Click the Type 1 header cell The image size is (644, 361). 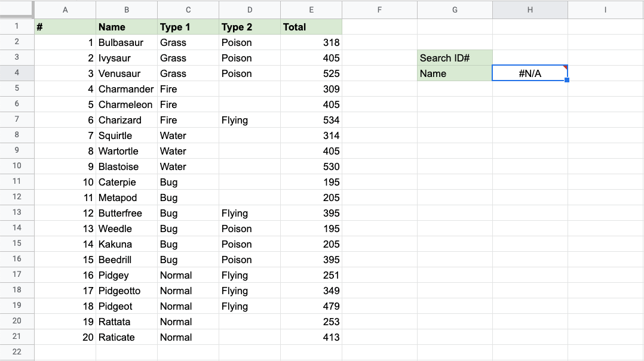tap(188, 27)
